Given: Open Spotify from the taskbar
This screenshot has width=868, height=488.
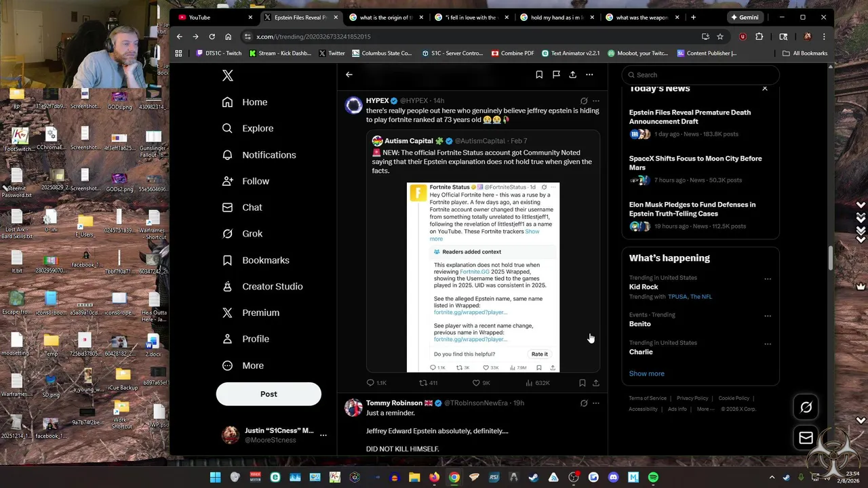Looking at the screenshot, I should point(653,477).
